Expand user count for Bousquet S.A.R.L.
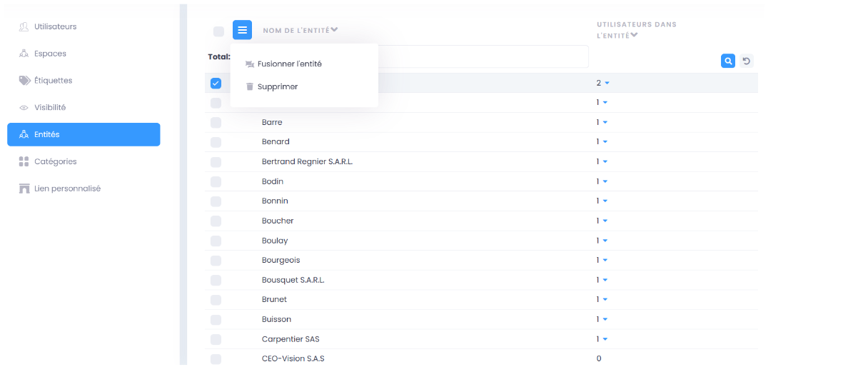Viewport: 868px width, 377px height. click(605, 280)
